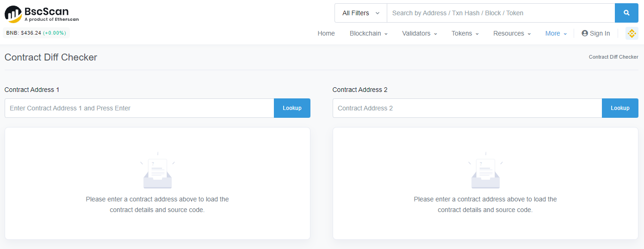The width and height of the screenshot is (644, 249).
Task: Click the left empty-inbox placeholder icon
Action: pos(157,172)
